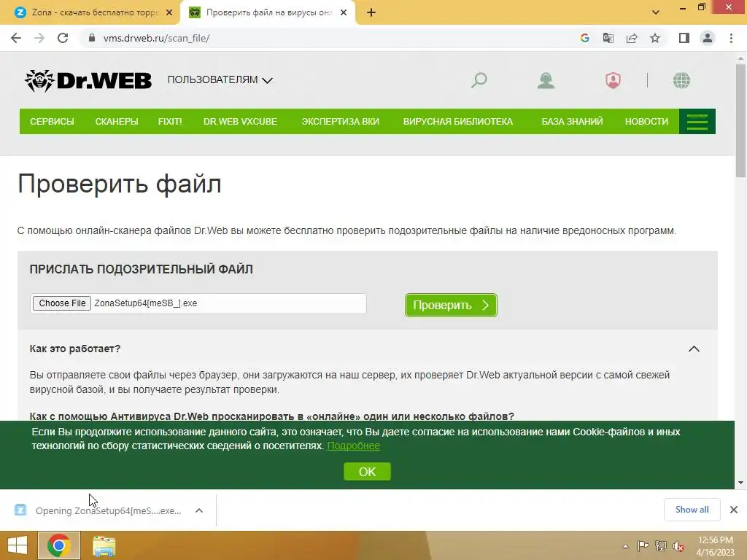Click the 'Opening ZonaSetup64' download item
This screenshot has width=747, height=560.
coord(109,511)
